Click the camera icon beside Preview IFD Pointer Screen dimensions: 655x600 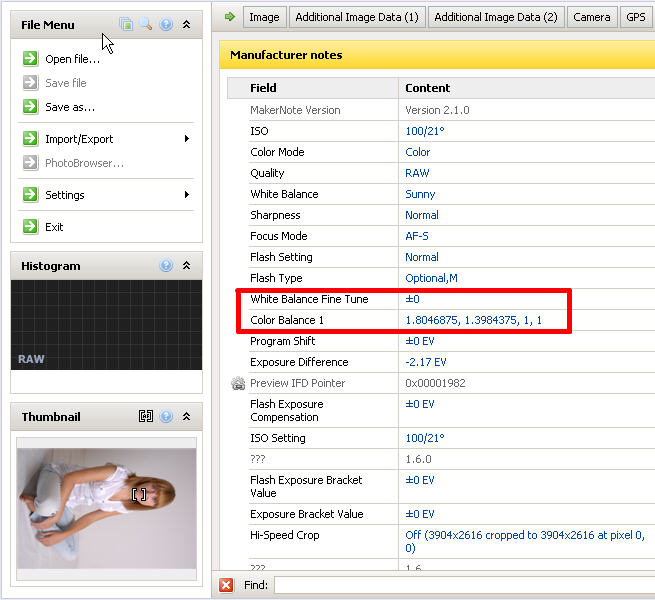pos(238,383)
